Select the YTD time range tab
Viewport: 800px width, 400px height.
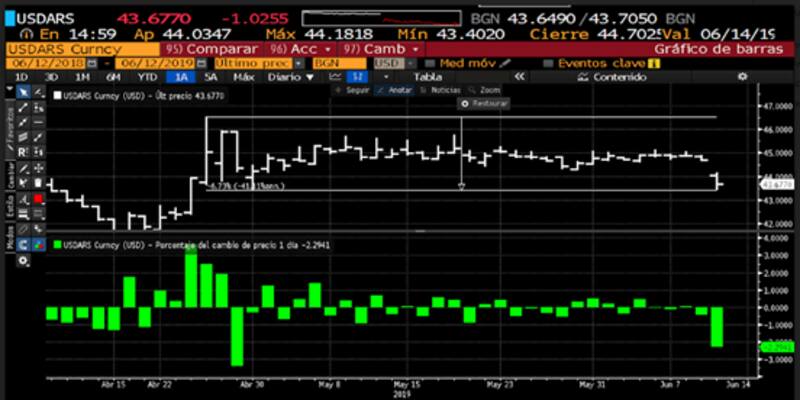tap(145, 76)
